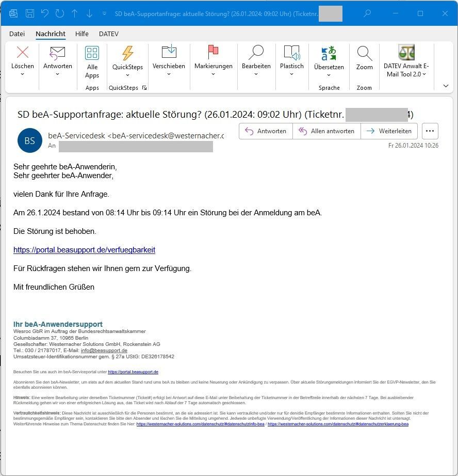Click the undo arrow in title bar

pos(45,13)
